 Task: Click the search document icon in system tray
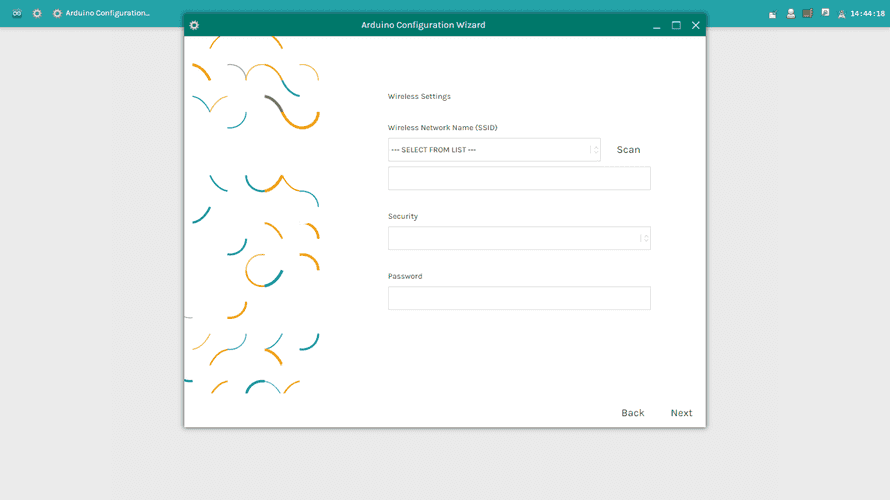pos(825,13)
